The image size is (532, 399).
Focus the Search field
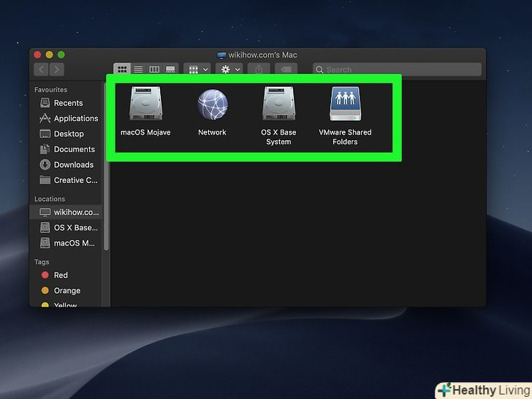pos(397,69)
